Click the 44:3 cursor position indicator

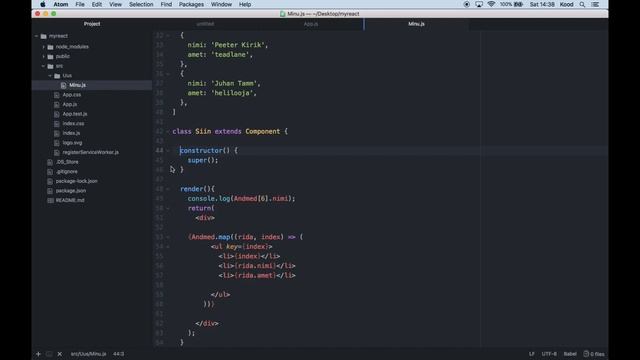tap(118, 354)
